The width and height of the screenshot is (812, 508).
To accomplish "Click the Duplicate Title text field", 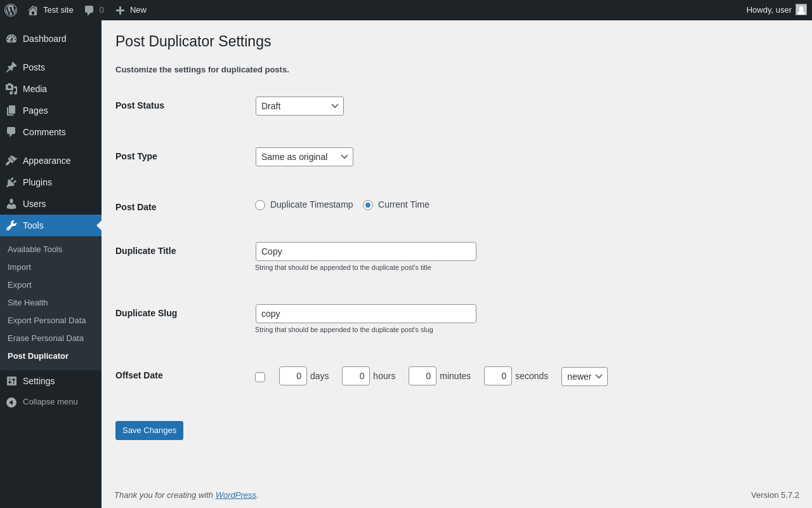I will click(366, 251).
